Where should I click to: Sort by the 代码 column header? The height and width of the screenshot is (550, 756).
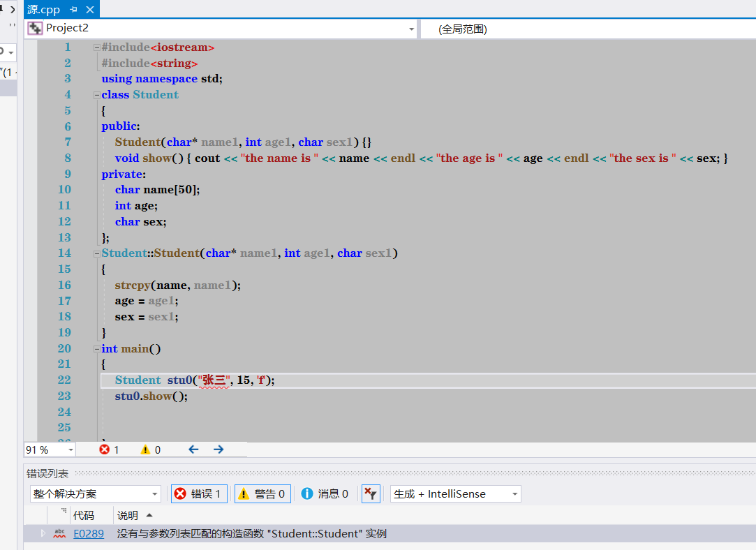83,515
